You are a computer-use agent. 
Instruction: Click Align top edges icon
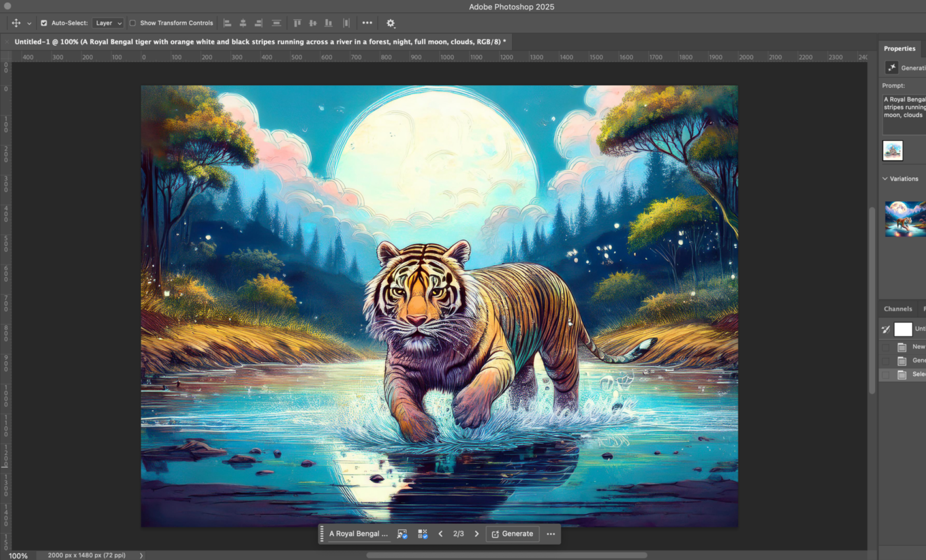click(x=297, y=23)
